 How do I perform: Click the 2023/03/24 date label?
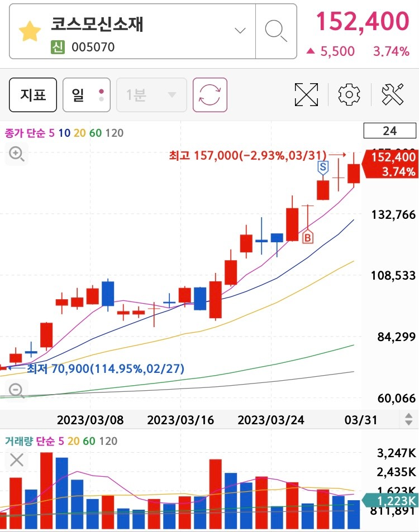270,420
